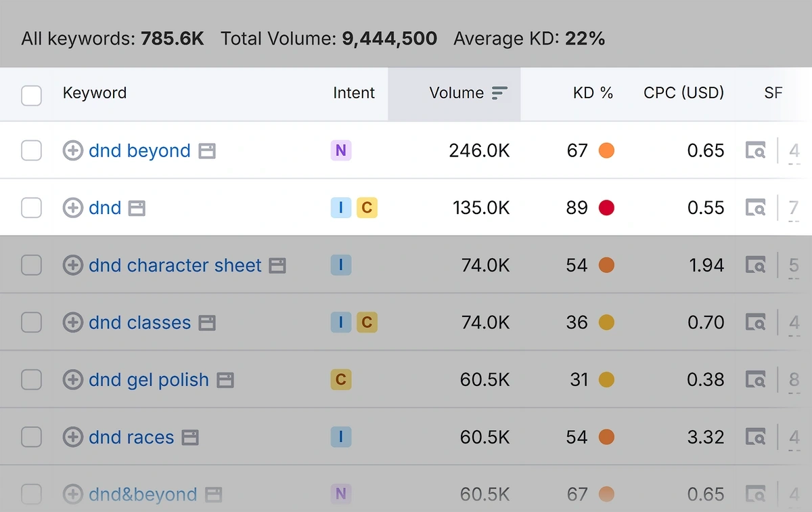Image resolution: width=812 pixels, height=512 pixels.
Task: Click the Commercial badge in dnd classes row
Action: [367, 322]
